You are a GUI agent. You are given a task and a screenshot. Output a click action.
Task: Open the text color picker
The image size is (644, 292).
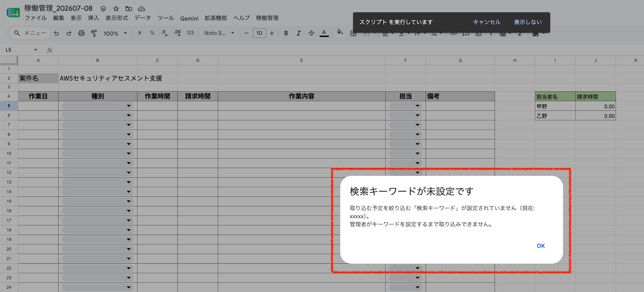324,33
